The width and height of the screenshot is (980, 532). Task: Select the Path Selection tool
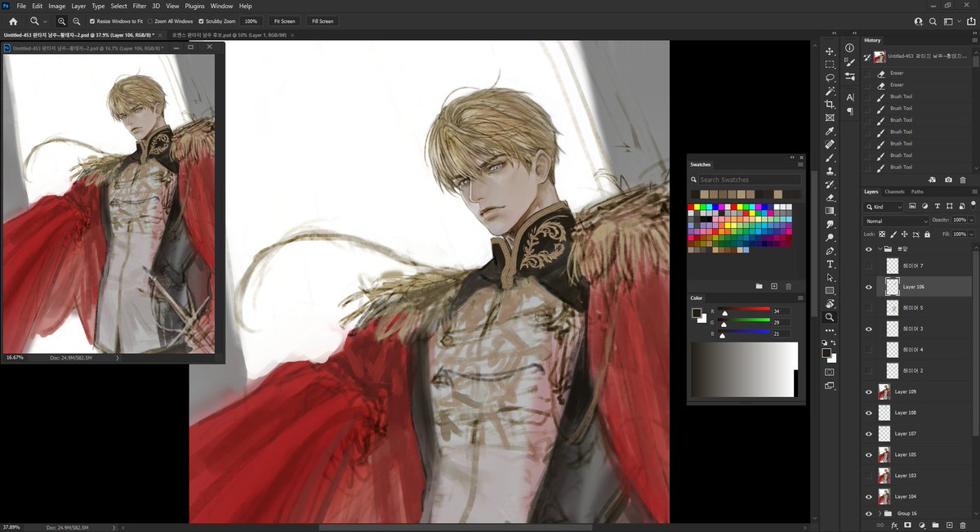[x=830, y=277]
